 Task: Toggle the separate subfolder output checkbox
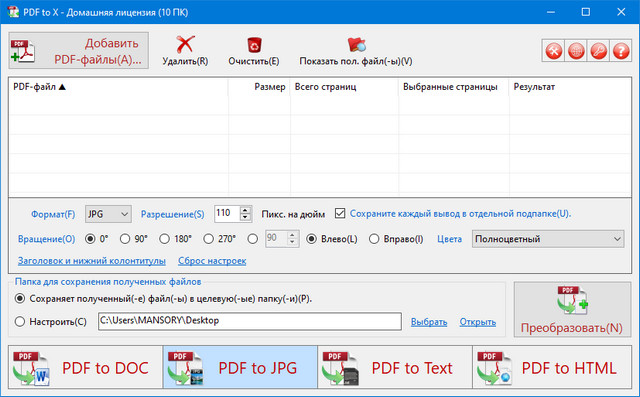[340, 213]
